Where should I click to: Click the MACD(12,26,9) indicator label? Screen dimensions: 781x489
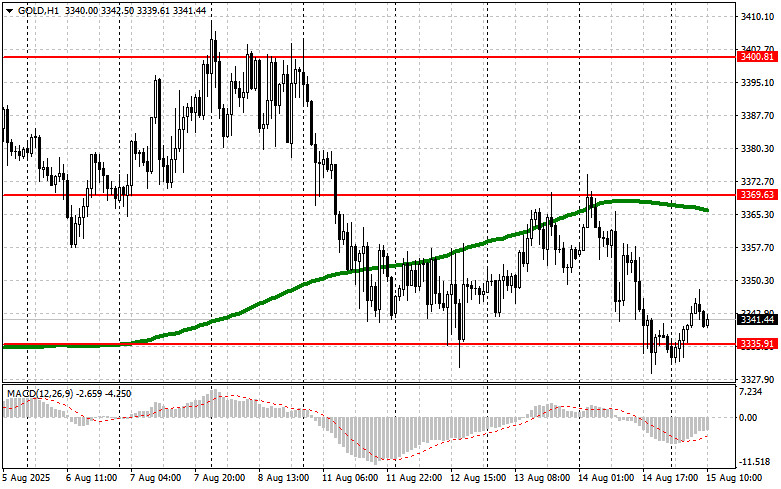click(x=40, y=393)
